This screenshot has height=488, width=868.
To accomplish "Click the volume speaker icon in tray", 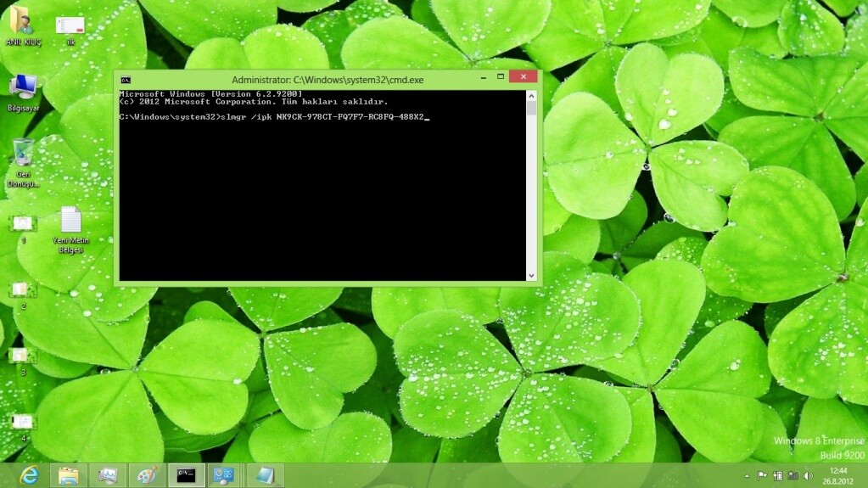I will click(808, 476).
